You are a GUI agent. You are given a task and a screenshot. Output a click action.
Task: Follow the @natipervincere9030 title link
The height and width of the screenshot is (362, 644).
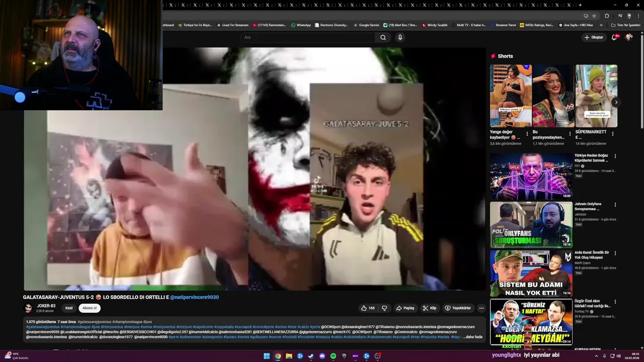click(194, 297)
